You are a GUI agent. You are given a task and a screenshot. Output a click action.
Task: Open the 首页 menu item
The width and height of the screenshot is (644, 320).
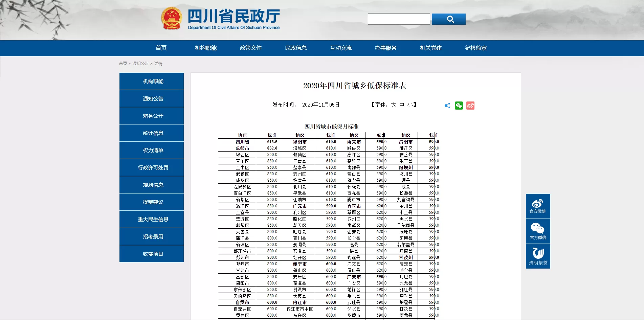coord(160,48)
